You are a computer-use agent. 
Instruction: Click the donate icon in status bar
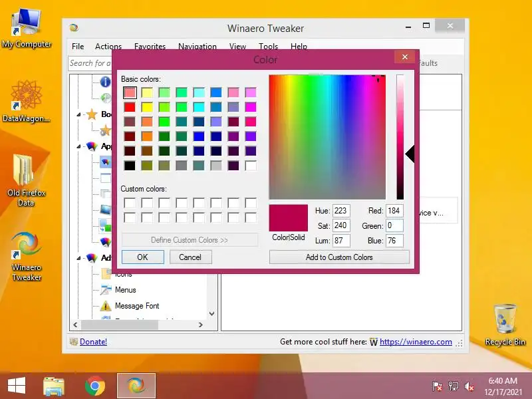(x=74, y=342)
